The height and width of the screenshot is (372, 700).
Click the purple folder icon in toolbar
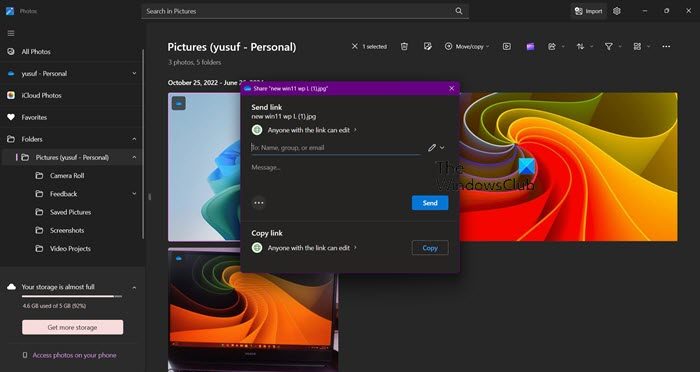(x=530, y=46)
